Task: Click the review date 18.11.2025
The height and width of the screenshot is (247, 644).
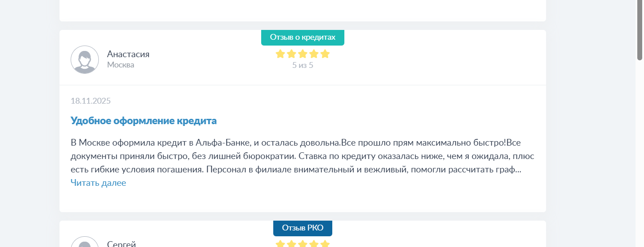Action: pyautogui.click(x=90, y=100)
